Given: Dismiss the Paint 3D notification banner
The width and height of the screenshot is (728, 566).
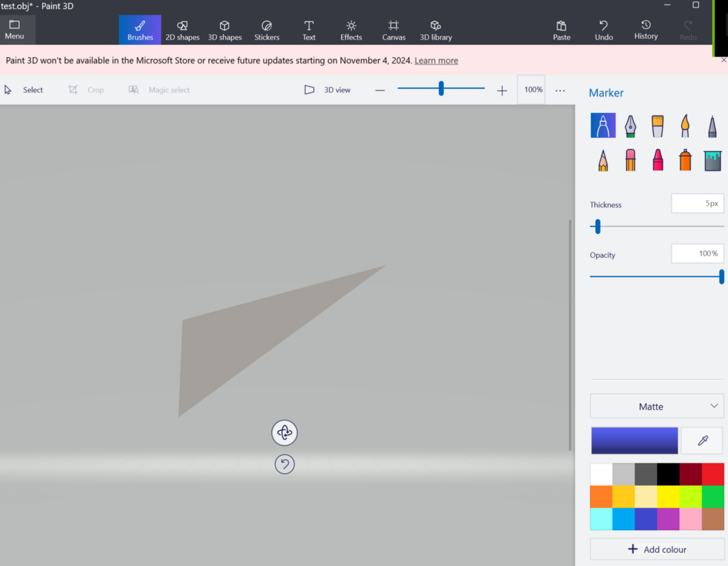Looking at the screenshot, I should 724,60.
